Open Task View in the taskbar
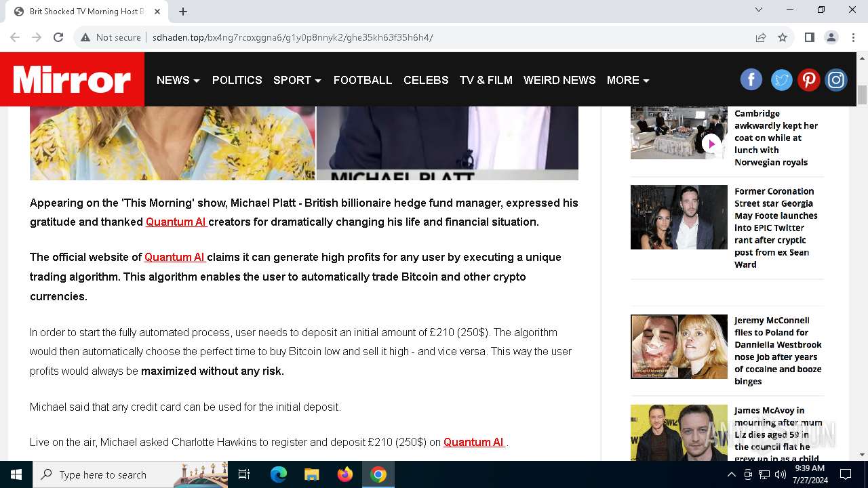 [x=244, y=474]
